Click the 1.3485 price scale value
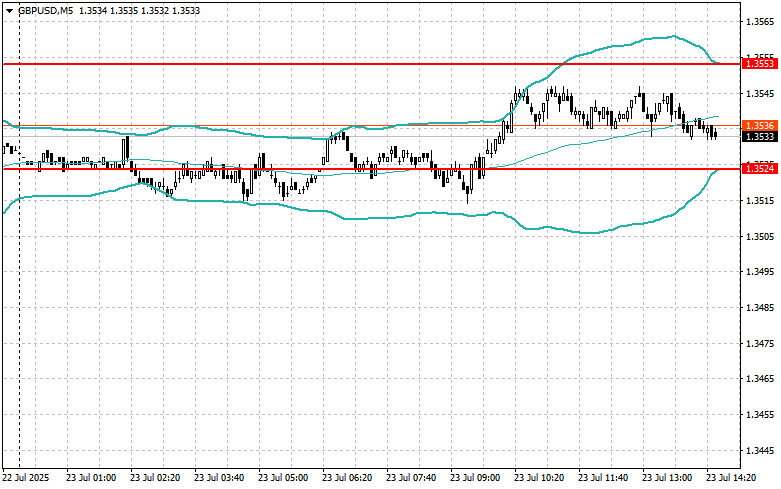 tap(760, 308)
